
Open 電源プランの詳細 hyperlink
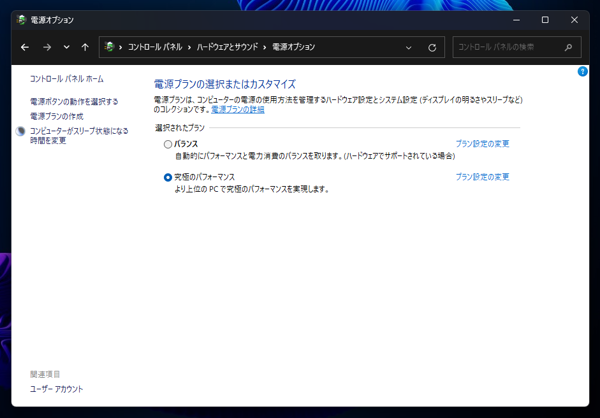[238, 109]
